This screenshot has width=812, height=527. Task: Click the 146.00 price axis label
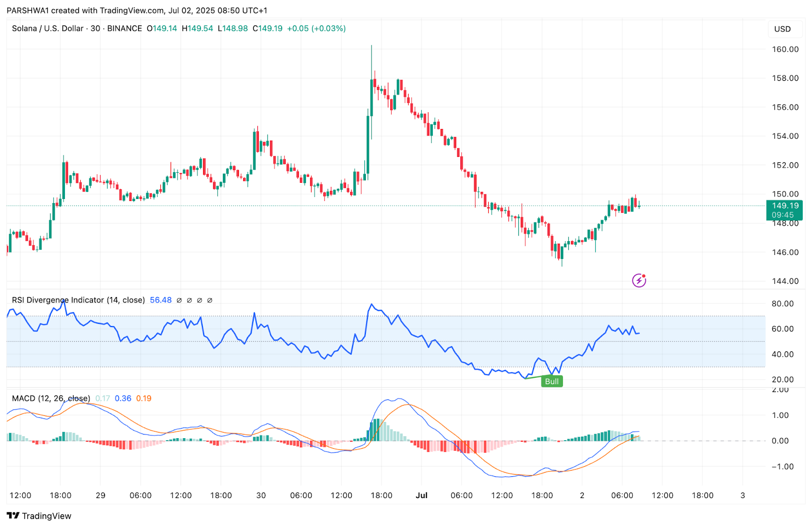[x=785, y=252]
